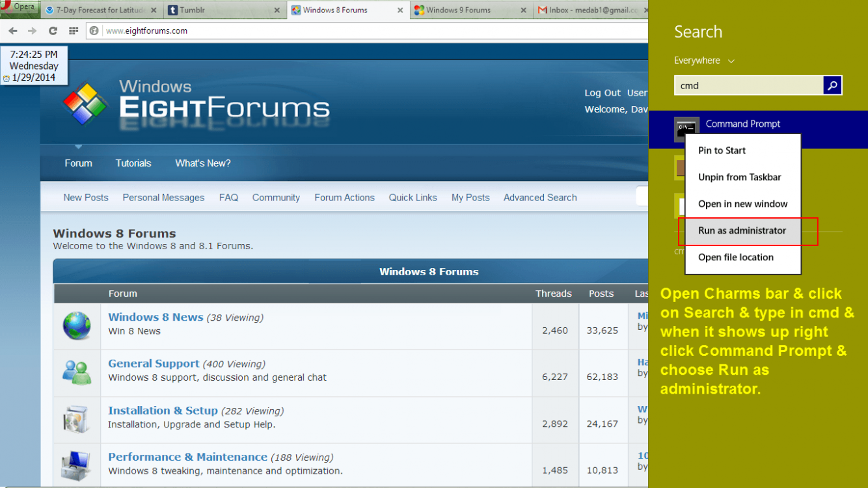This screenshot has width=868, height=488.
Task: Expand the Everywhere search scope dropdown
Action: [x=704, y=61]
